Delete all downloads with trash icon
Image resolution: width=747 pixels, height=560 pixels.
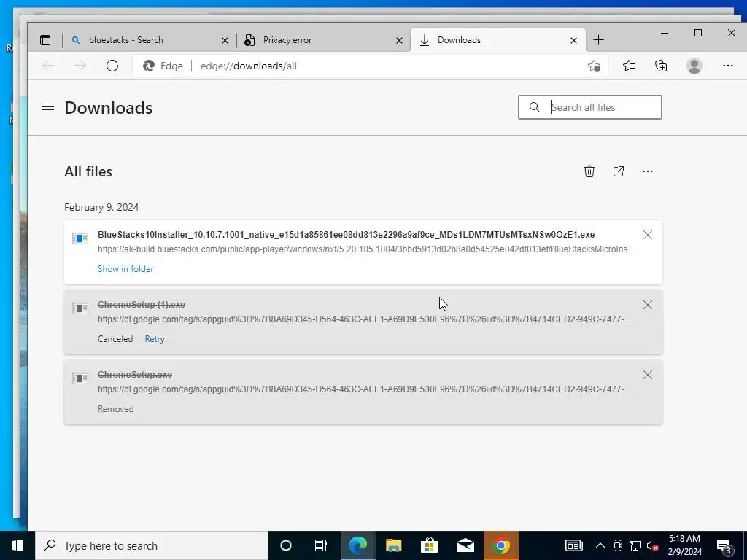click(589, 171)
